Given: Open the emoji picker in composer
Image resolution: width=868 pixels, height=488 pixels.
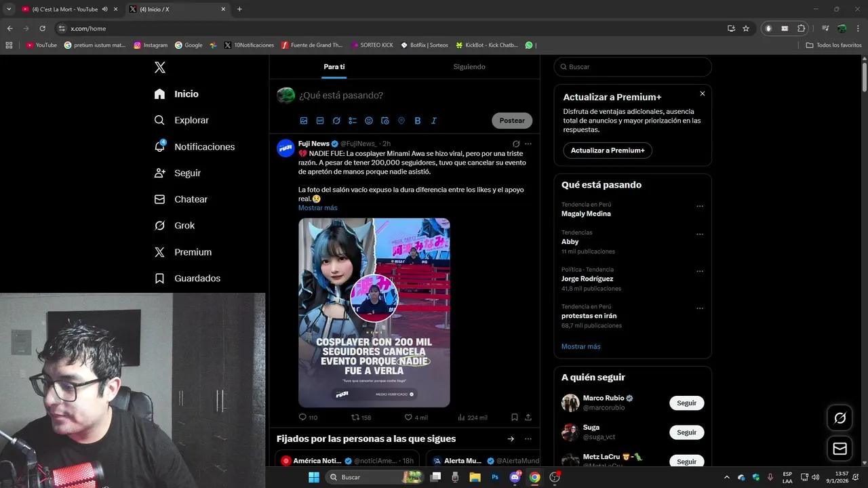Looking at the screenshot, I should (x=369, y=121).
